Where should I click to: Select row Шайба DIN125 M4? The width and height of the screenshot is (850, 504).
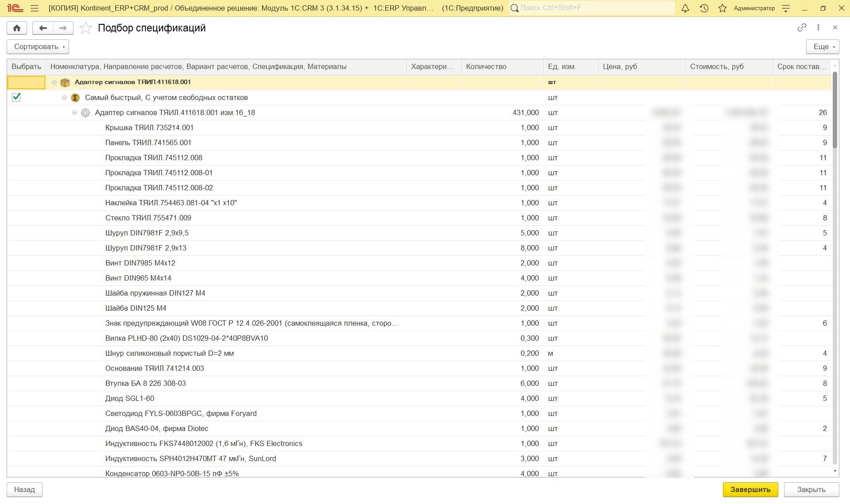419,308
